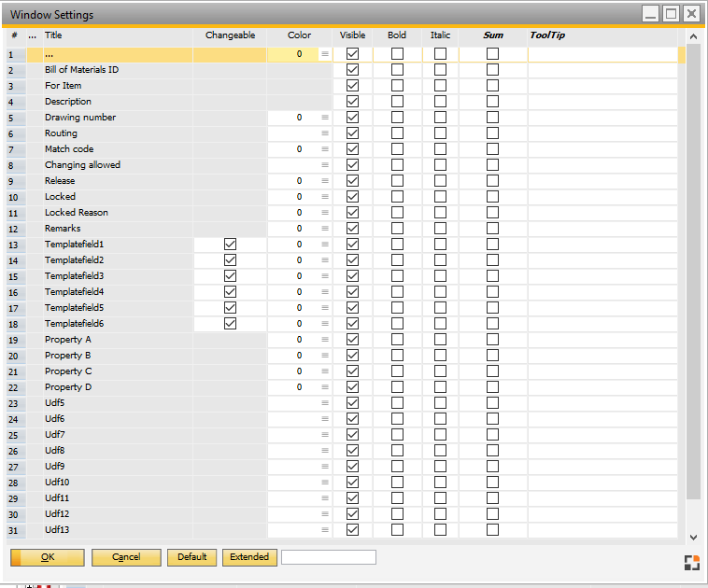Click color menu icon in Routing row
708x588 pixels.
coord(325,133)
